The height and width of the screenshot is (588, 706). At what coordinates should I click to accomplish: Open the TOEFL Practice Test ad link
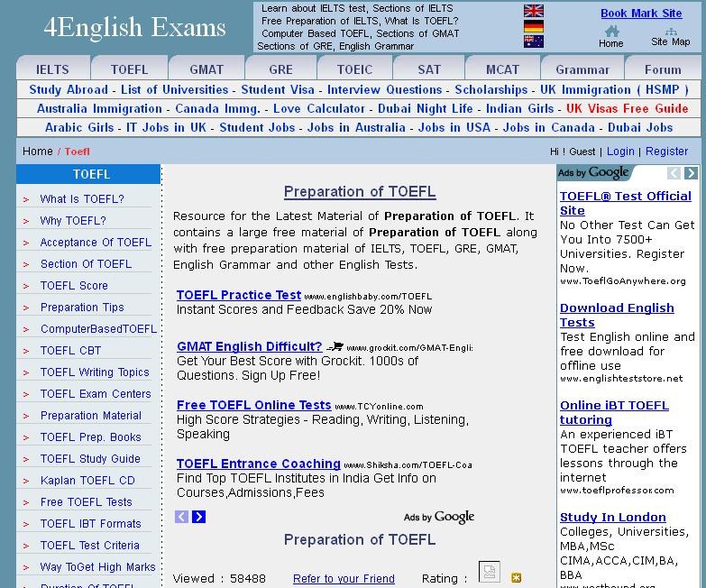coord(239,295)
